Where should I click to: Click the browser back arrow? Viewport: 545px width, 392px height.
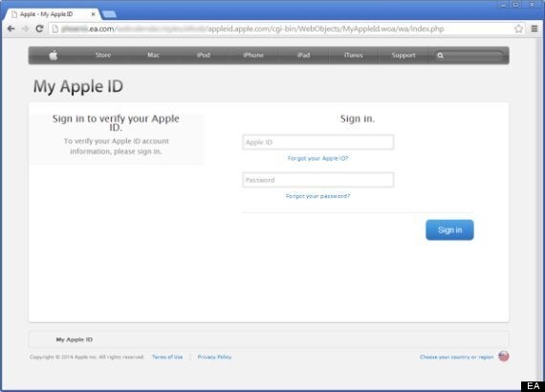click(x=11, y=29)
